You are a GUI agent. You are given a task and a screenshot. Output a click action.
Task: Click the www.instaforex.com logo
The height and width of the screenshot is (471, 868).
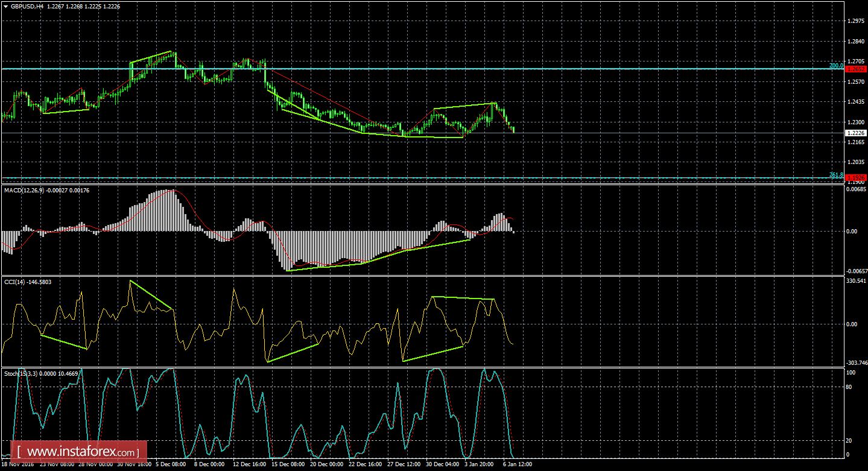pos(74,450)
